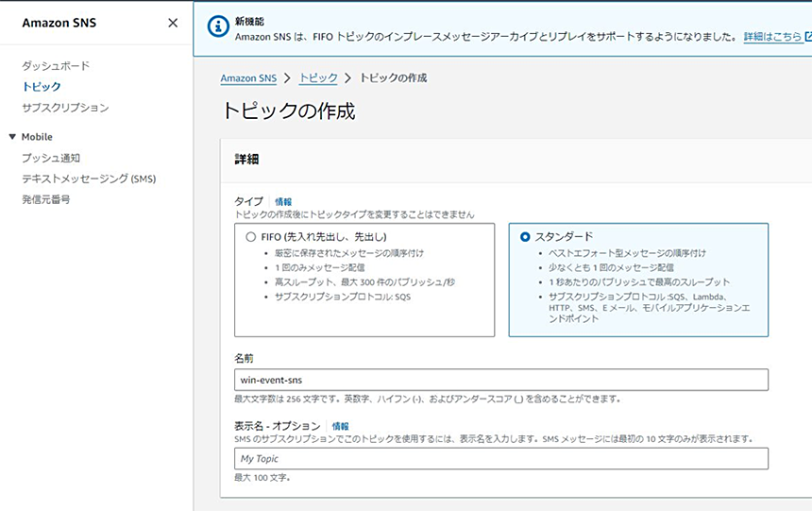
Task: Open the 情報 link next to 表示名 - オプション
Action: pyautogui.click(x=340, y=427)
